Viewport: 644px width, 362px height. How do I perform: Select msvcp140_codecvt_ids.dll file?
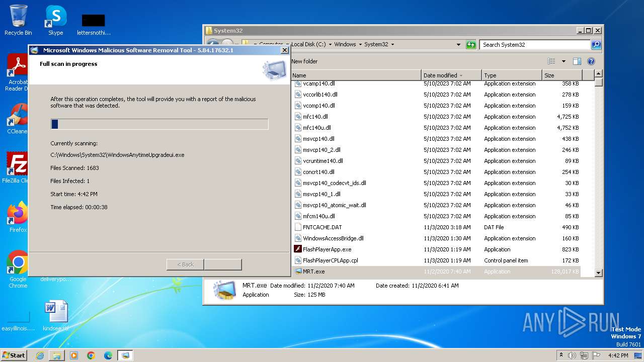point(437,183)
